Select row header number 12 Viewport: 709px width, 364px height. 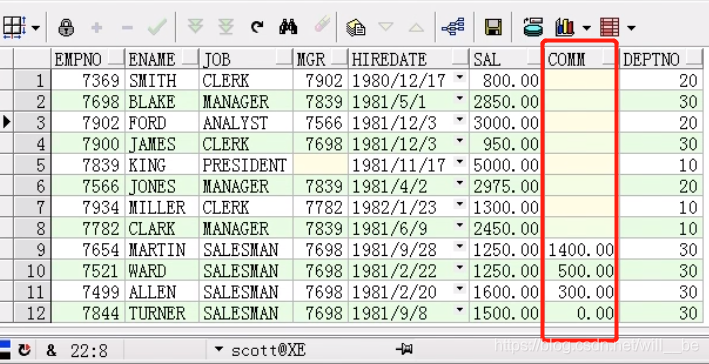click(x=32, y=313)
